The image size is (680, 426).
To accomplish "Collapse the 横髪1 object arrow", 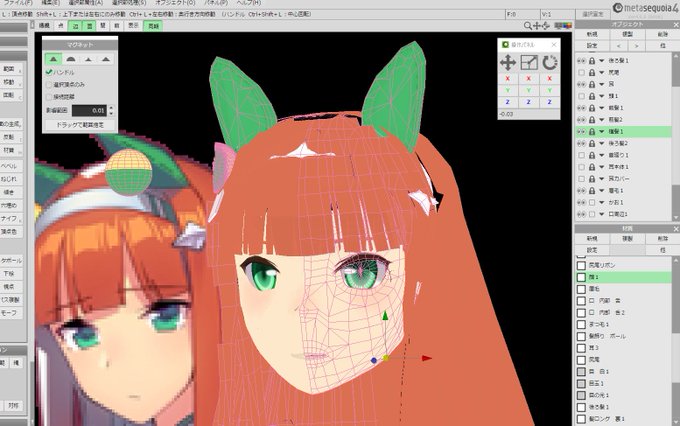I will point(602,131).
